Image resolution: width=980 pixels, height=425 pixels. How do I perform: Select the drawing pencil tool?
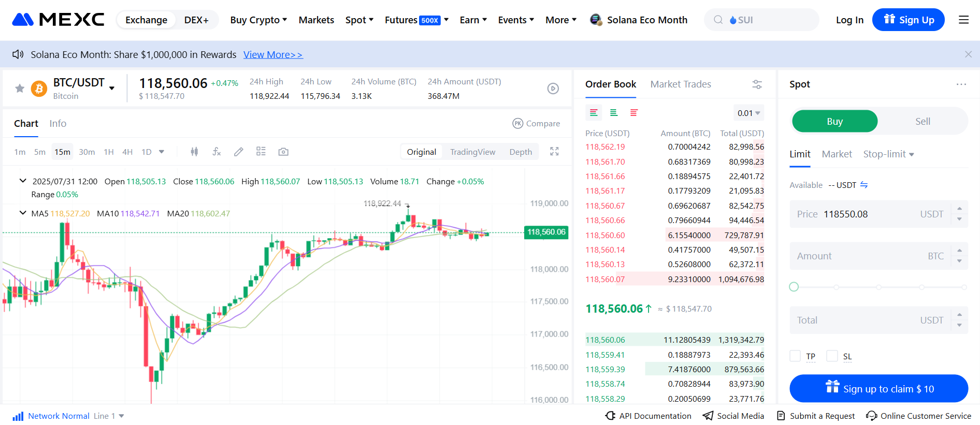pyautogui.click(x=239, y=152)
